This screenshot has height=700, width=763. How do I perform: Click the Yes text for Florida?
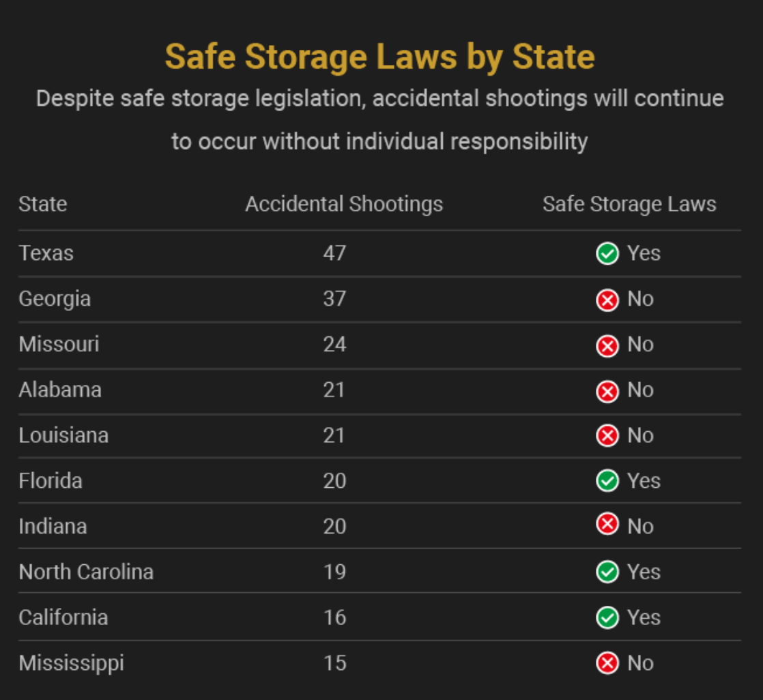(644, 481)
